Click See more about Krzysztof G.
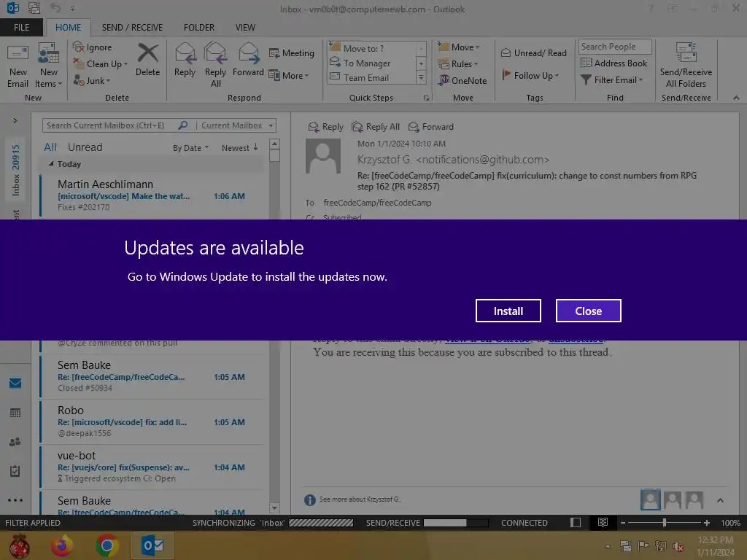This screenshot has width=747, height=560. pyautogui.click(x=360, y=499)
